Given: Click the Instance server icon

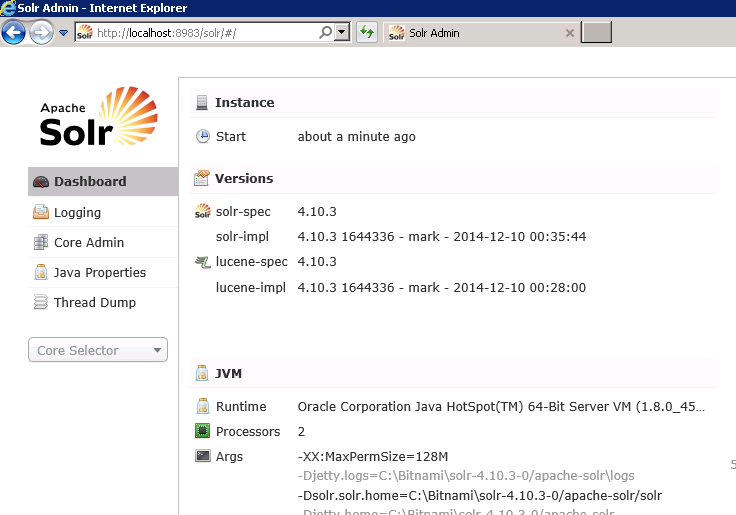Looking at the screenshot, I should pyautogui.click(x=202, y=102).
